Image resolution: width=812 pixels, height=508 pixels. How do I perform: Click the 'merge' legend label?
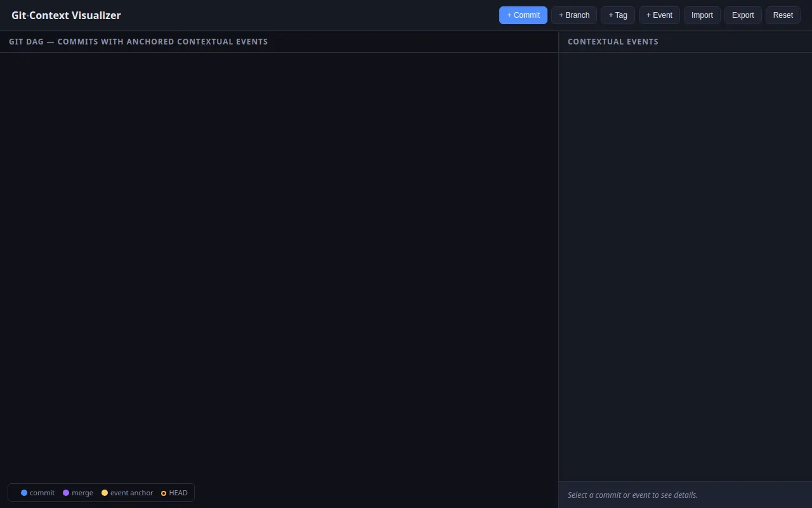click(82, 493)
